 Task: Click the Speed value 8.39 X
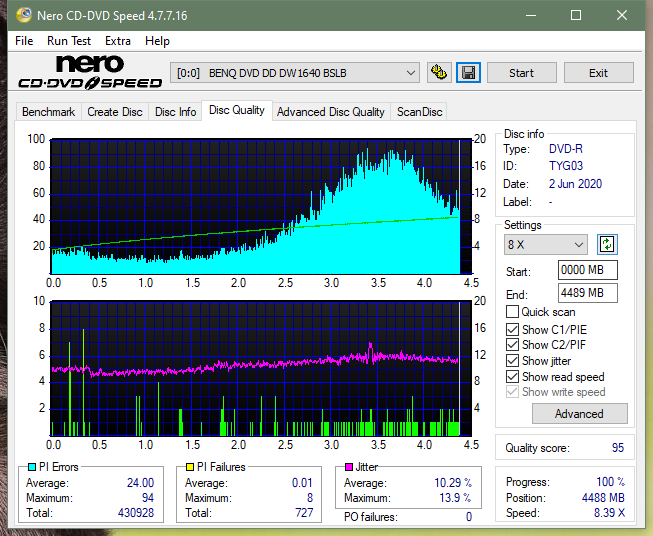click(x=609, y=513)
